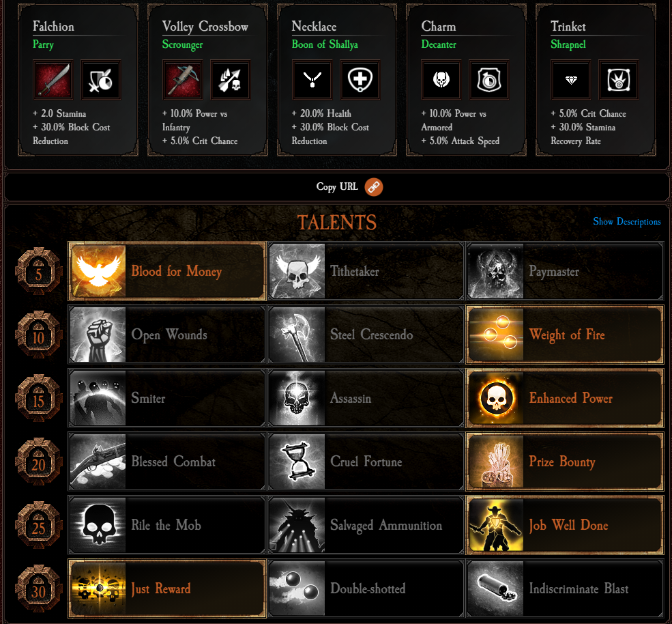Show talent descriptions
This screenshot has height=624, width=672.
[626, 222]
